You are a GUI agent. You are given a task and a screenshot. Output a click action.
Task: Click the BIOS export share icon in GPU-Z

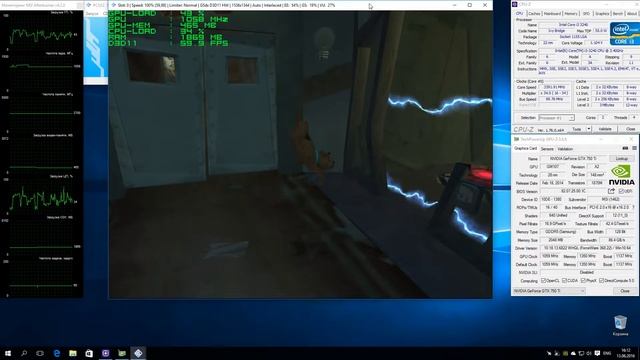[x=611, y=191]
